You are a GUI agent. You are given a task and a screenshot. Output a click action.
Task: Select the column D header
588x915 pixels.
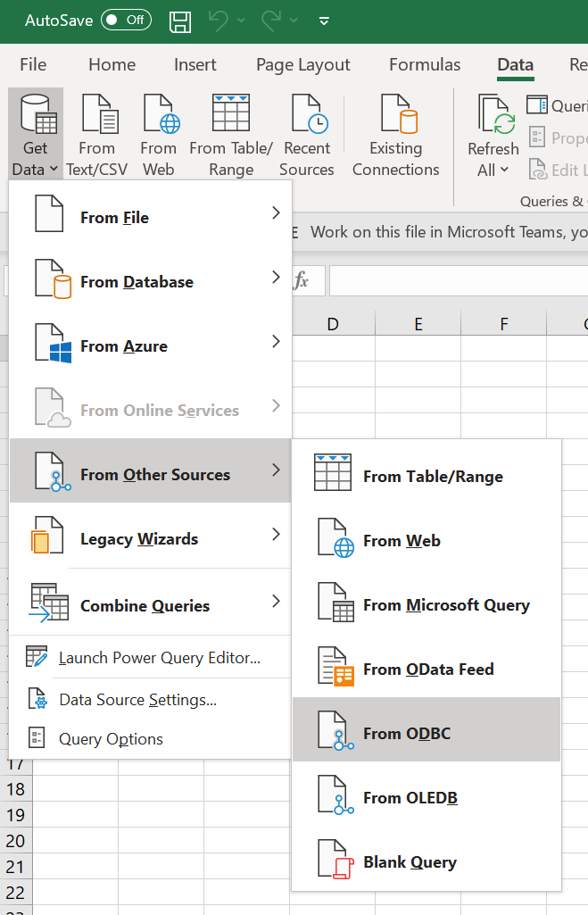point(333,324)
